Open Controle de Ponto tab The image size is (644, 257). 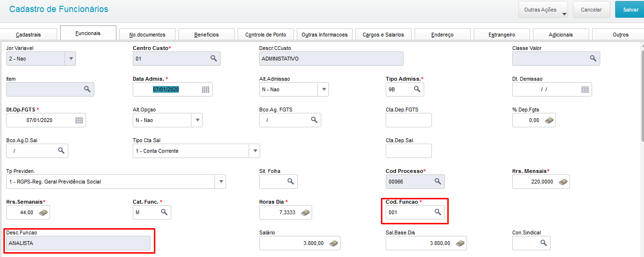click(x=265, y=35)
